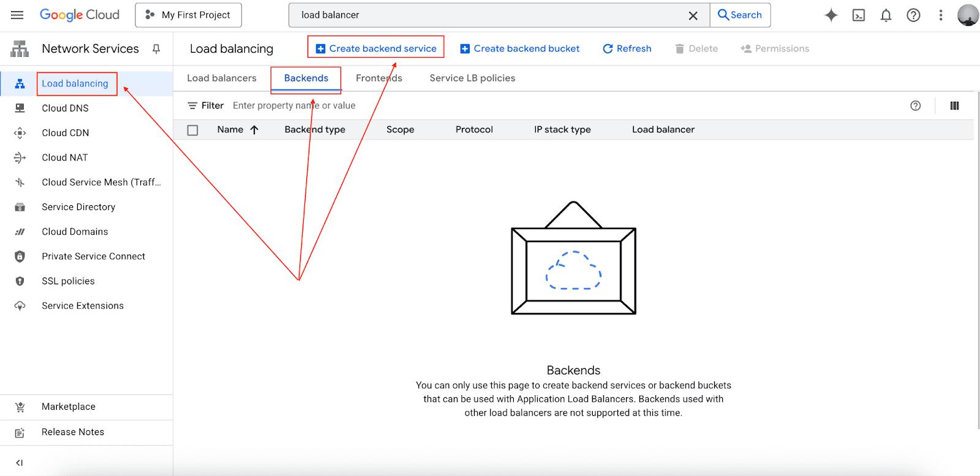
Task: Click the Protocol column header
Action: tap(474, 129)
